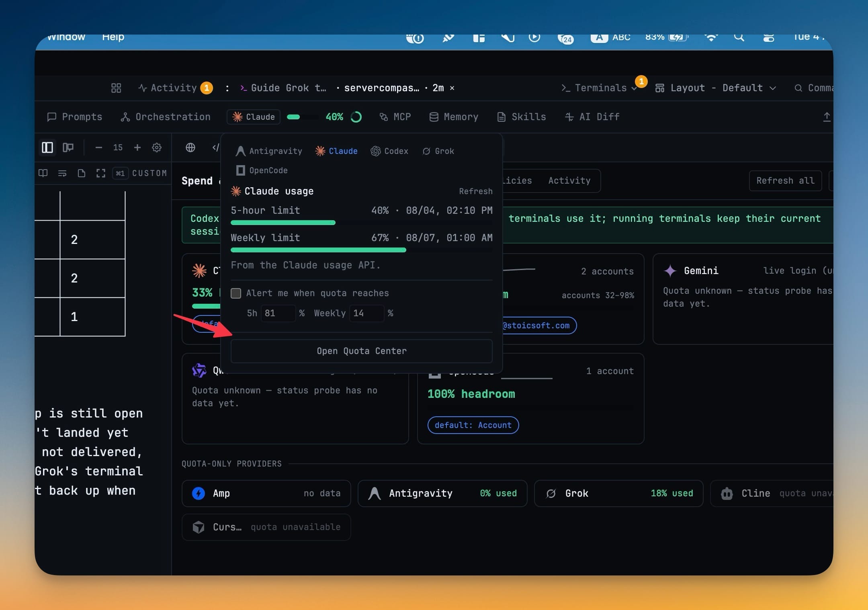Switch to Activity tab beside Refresh all

[569, 181]
